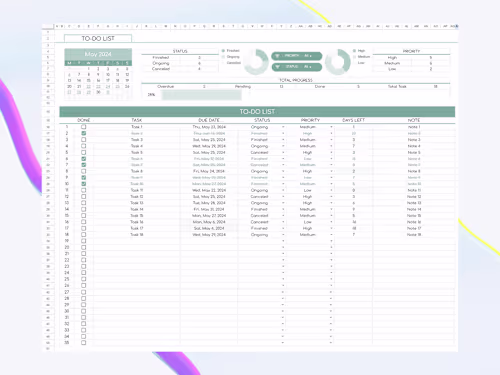500x375 pixels.
Task: Click the total progress bar
Action: coord(201,95)
